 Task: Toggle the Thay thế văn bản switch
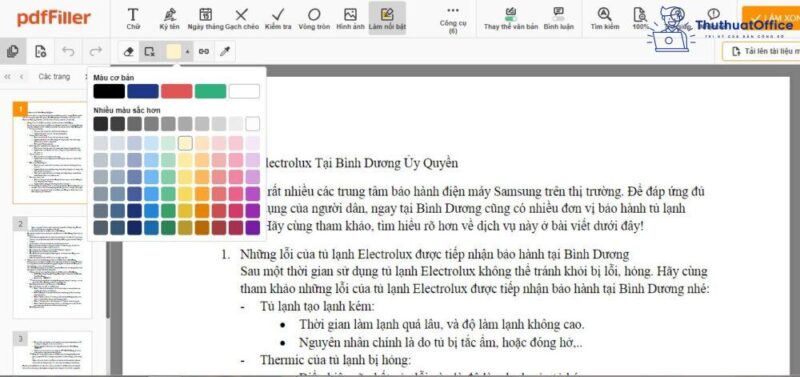click(511, 18)
